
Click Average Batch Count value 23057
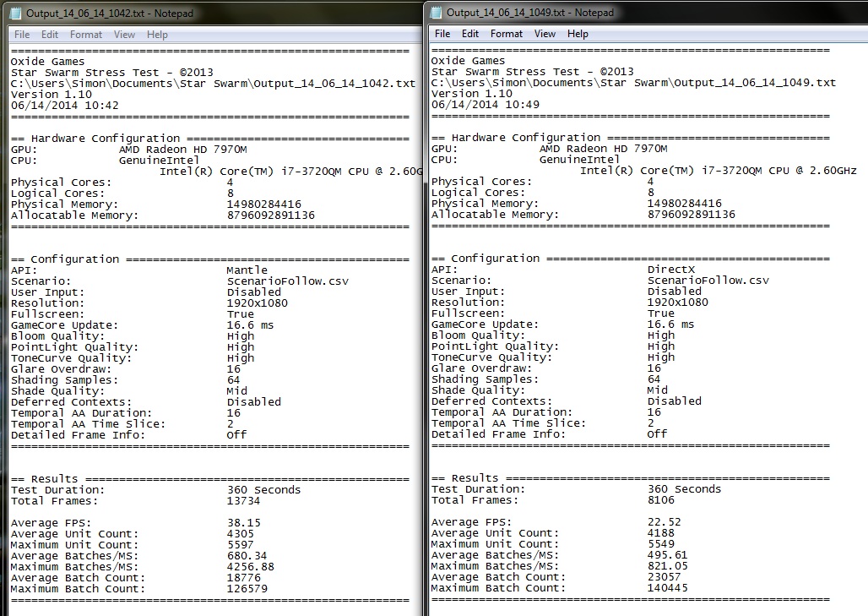click(x=665, y=576)
